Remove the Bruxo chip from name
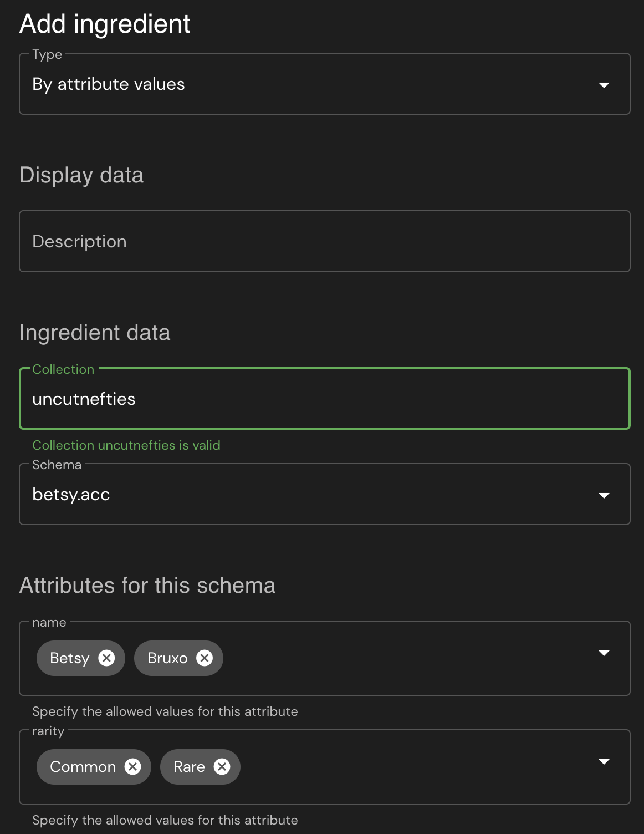This screenshot has width=644, height=834. [205, 658]
